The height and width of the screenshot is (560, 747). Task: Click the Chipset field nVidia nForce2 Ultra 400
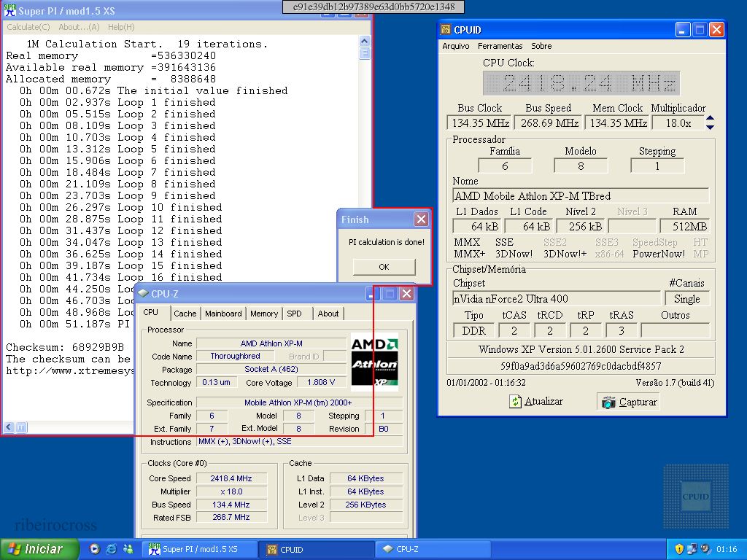pyautogui.click(x=556, y=298)
